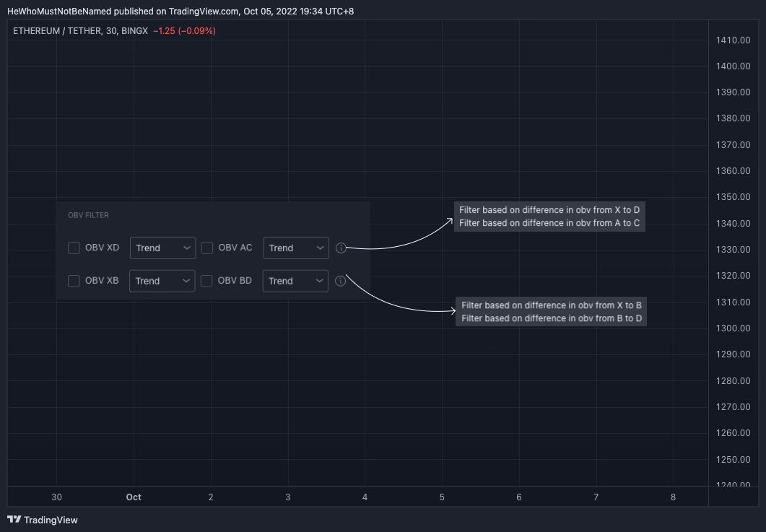Open the OBV BD Trend dropdown
This screenshot has width=766, height=532.
pyautogui.click(x=295, y=281)
